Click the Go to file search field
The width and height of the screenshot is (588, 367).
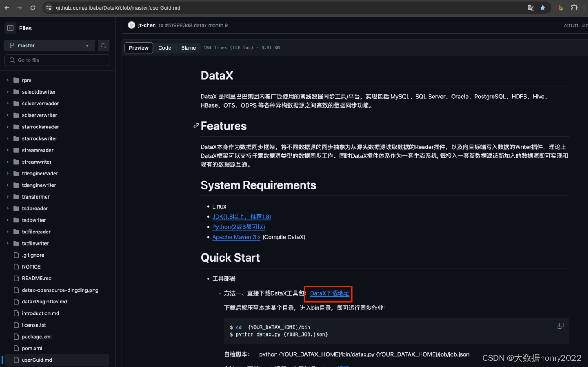pyautogui.click(x=57, y=60)
